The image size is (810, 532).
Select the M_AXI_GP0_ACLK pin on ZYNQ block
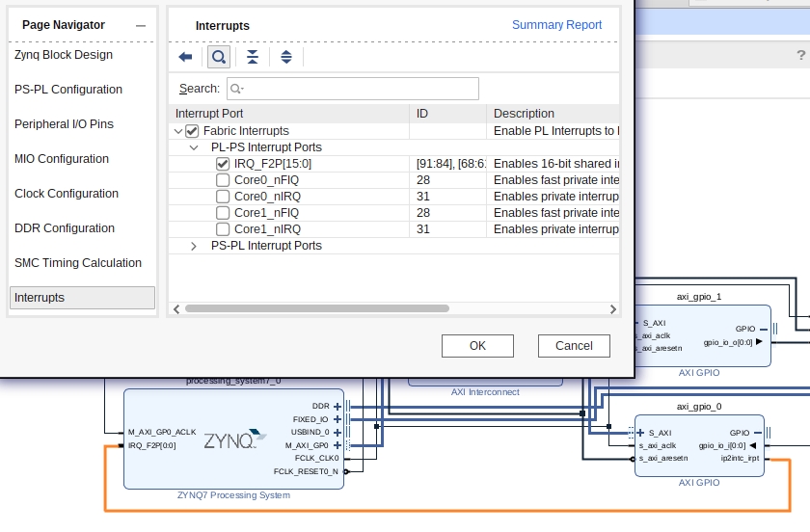pyautogui.click(x=162, y=432)
